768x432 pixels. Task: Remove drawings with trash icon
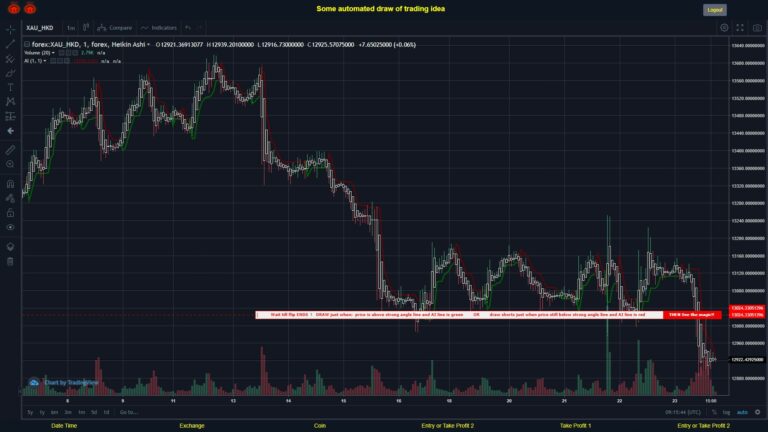10,261
